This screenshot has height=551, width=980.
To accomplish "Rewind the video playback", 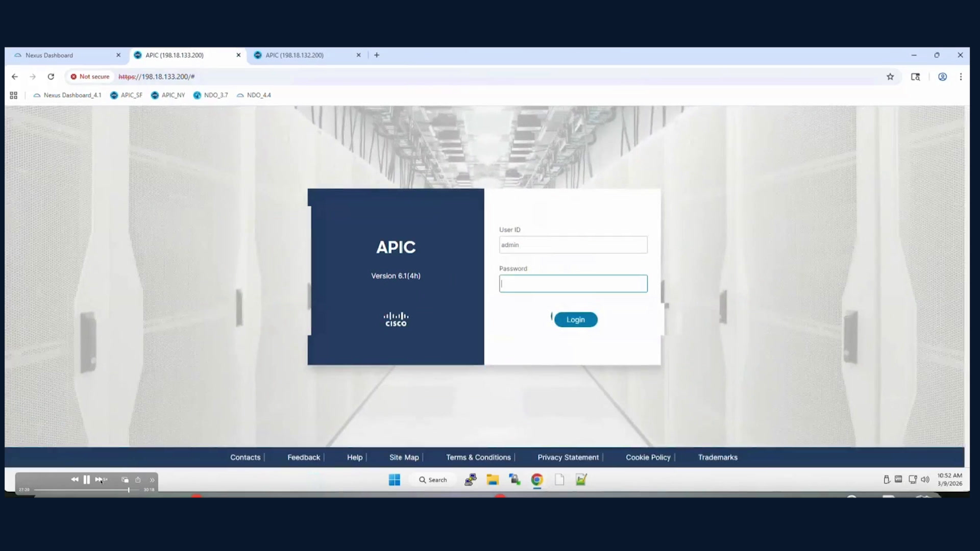I will click(x=75, y=480).
